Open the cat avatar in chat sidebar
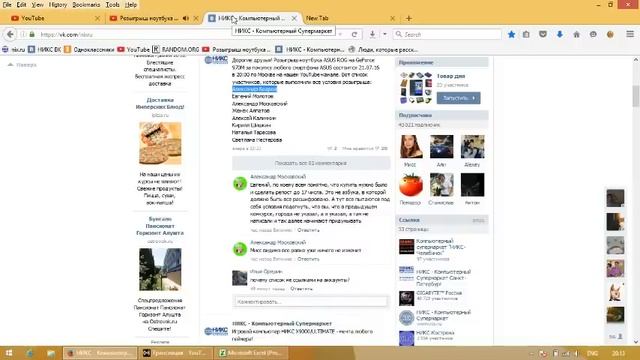The height and width of the screenshot is (360, 640). tap(615, 292)
